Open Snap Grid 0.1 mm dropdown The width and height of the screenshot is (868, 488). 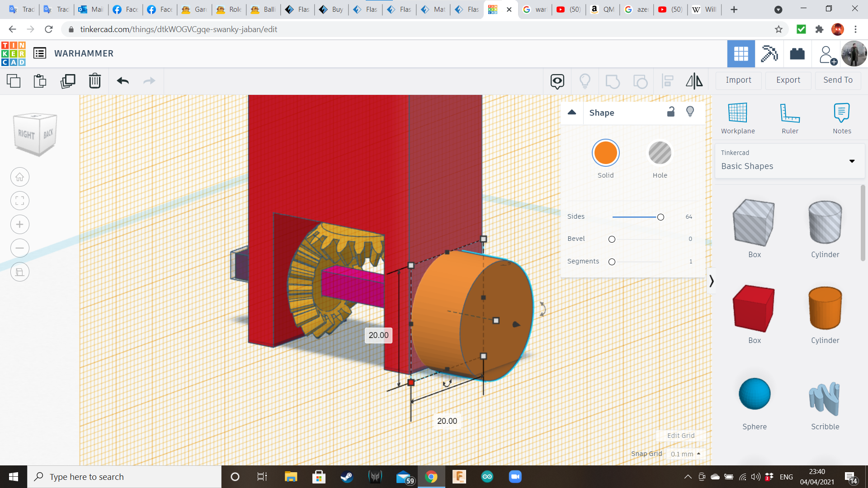[x=685, y=454]
